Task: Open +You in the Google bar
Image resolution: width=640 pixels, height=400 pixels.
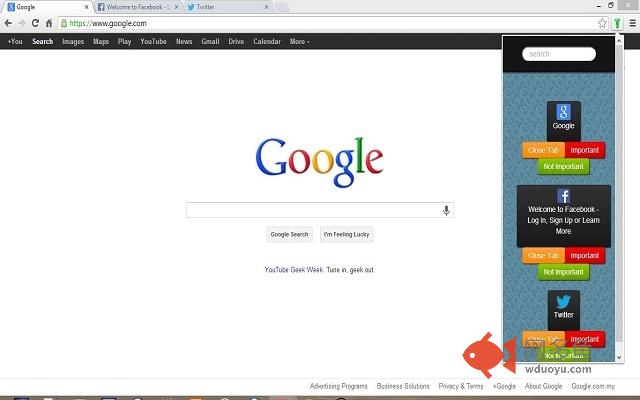Action: tap(15, 41)
